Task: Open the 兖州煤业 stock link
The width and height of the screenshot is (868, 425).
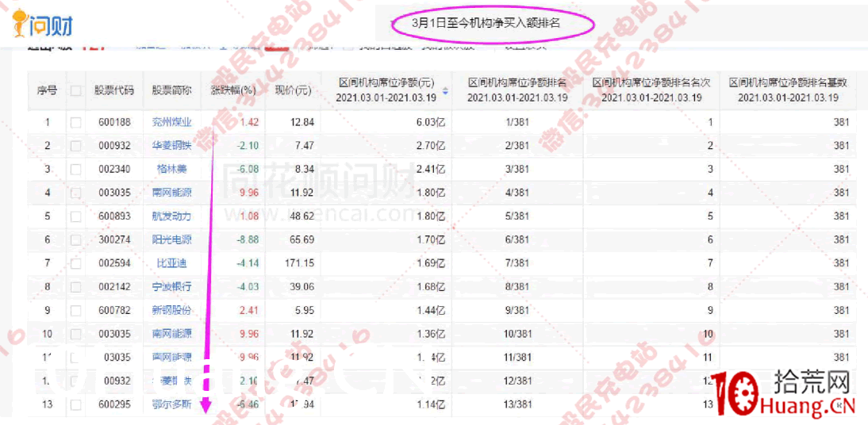Action: (x=171, y=122)
